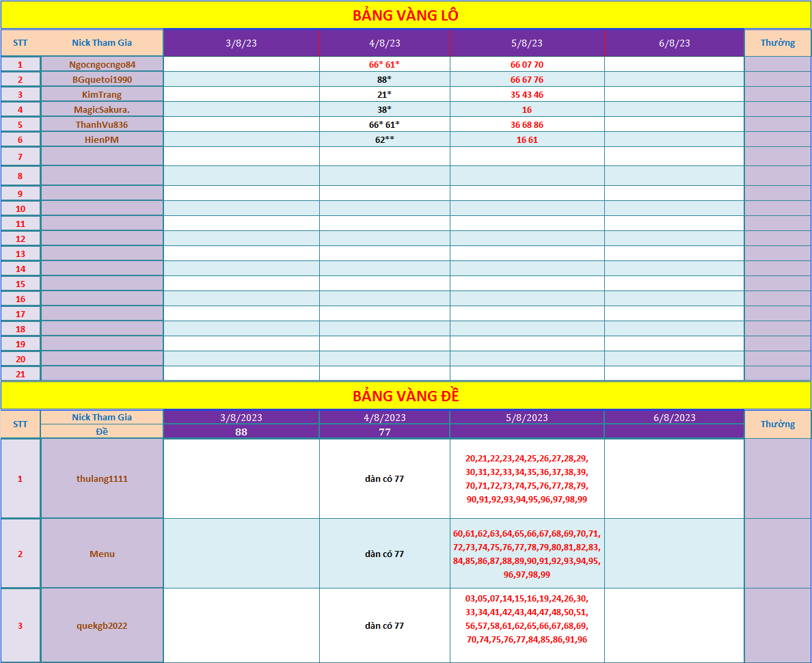Click the BẢNG VÀNG ĐỀ title banner

point(405,396)
